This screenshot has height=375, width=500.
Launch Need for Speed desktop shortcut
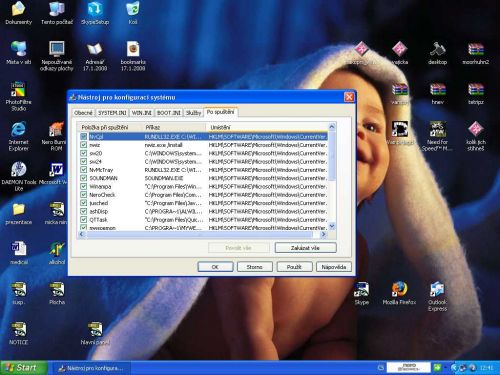(437, 136)
